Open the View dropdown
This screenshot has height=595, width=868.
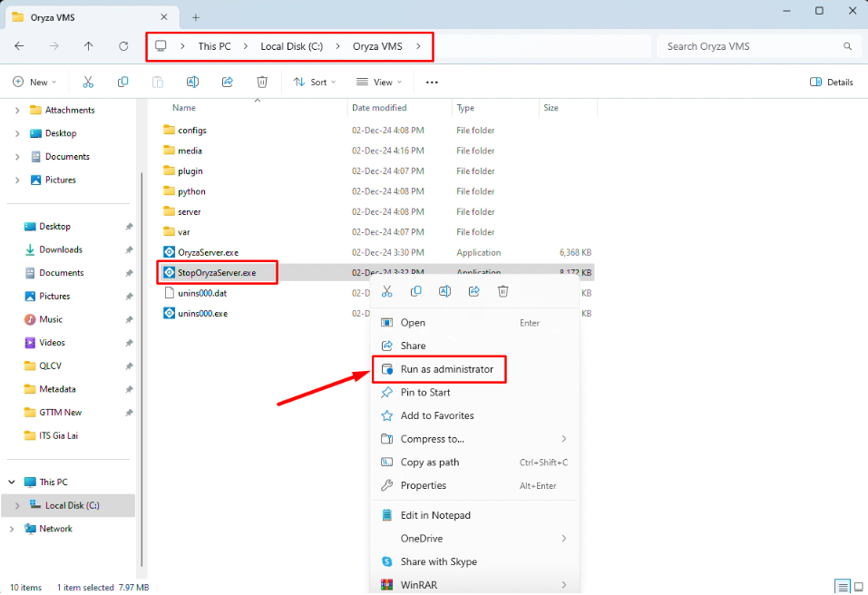point(379,82)
